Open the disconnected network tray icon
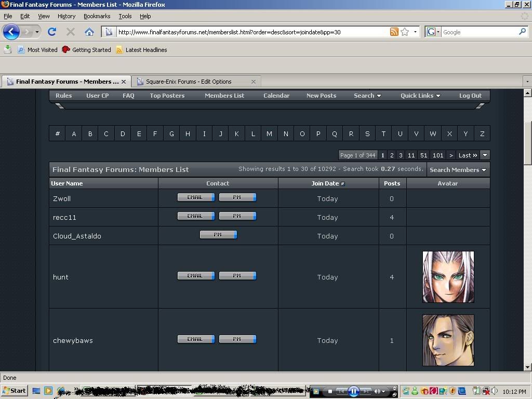532x399 pixels. click(486, 391)
